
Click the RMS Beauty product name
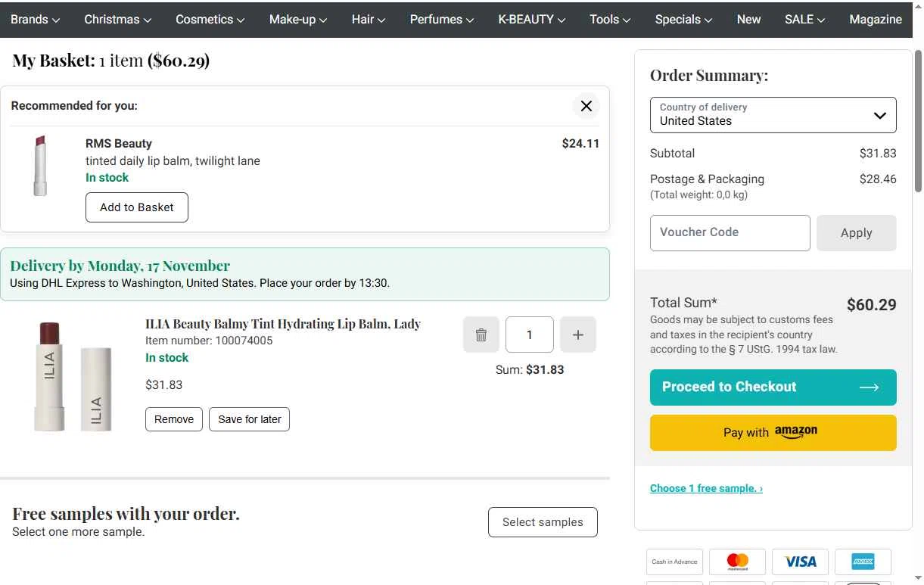pyautogui.click(x=119, y=144)
